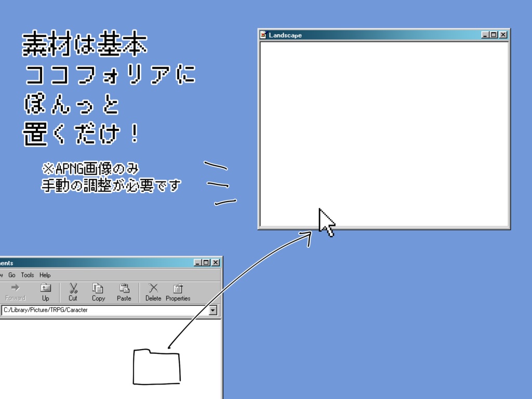Image resolution: width=532 pixels, height=399 pixels.
Task: Click the Landscape window title bar
Action: [384, 35]
